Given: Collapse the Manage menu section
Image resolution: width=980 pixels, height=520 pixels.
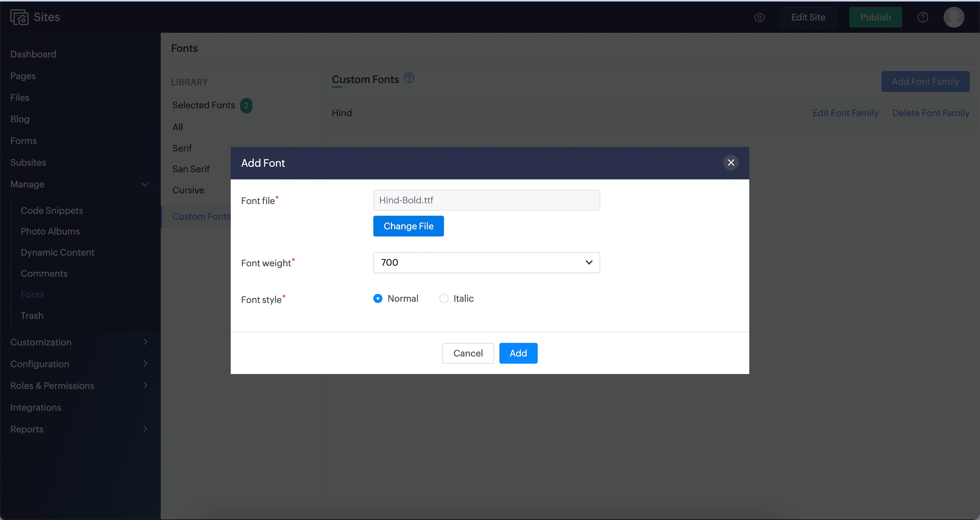Looking at the screenshot, I should click(x=145, y=184).
